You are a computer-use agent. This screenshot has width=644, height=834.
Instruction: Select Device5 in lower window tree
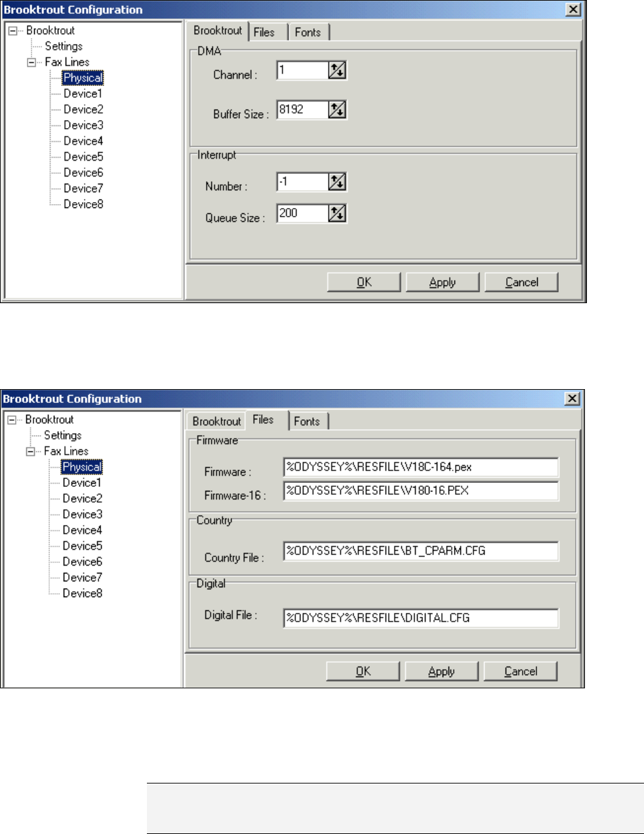[82, 546]
